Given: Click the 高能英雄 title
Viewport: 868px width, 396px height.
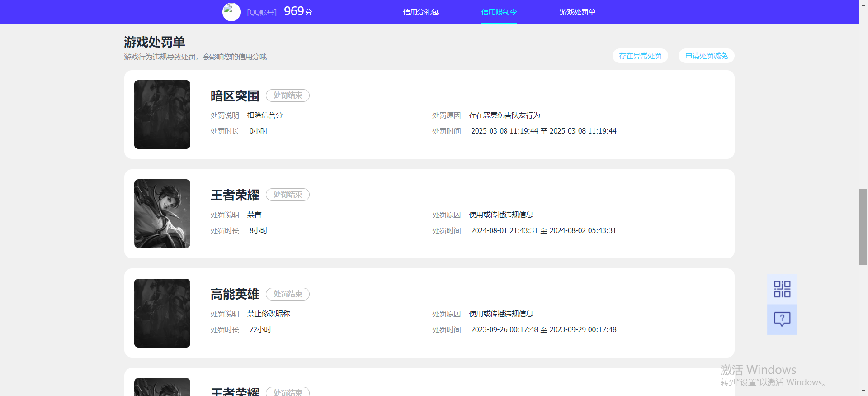Looking at the screenshot, I should coord(235,295).
